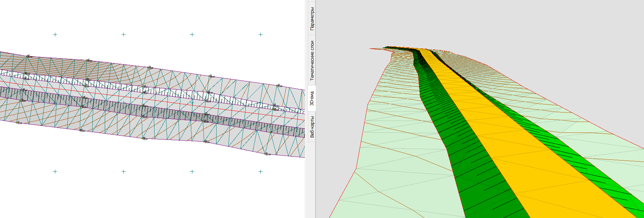Click the last grid cross above the corridor
This screenshot has width=644, height=218.
(260, 34)
